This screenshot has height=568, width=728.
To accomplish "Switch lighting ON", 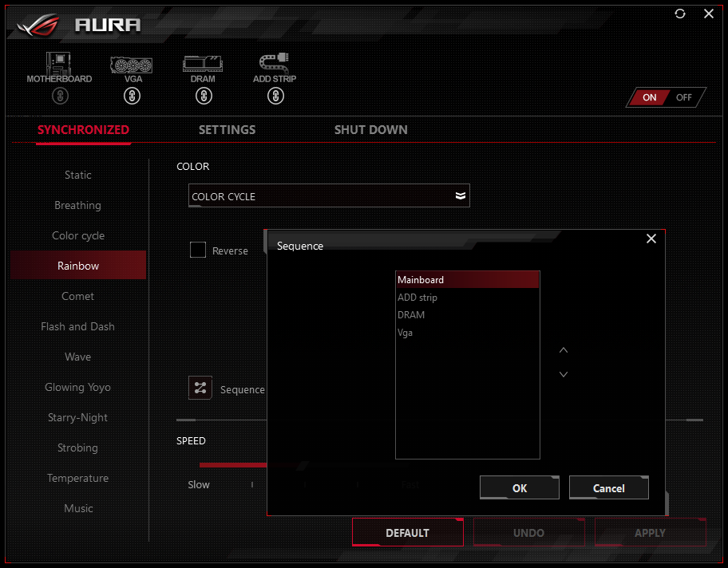I will (649, 97).
